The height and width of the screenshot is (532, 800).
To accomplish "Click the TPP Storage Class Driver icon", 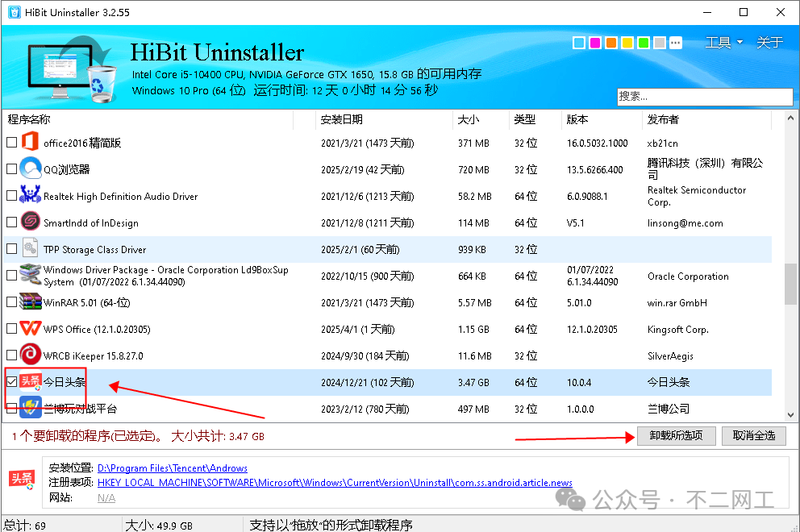I will [x=31, y=249].
